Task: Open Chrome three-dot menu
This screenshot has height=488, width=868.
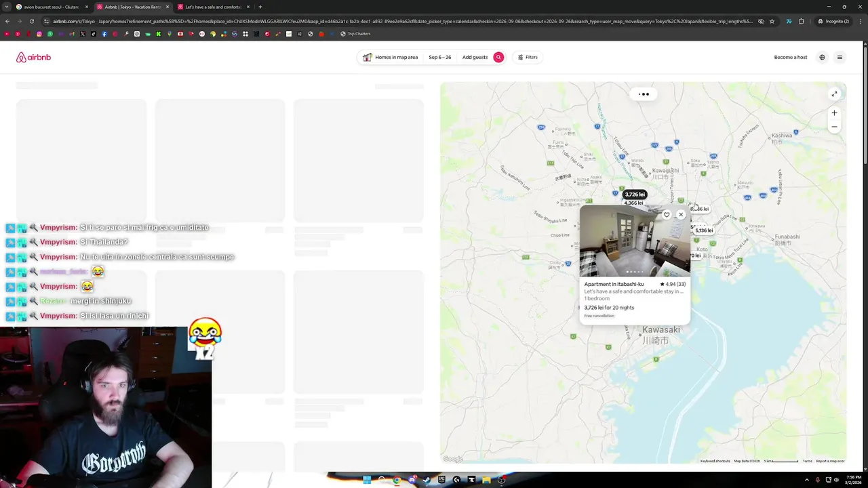Action: pyautogui.click(x=860, y=21)
